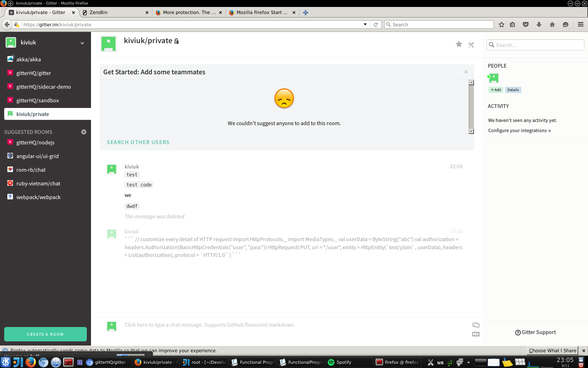
Task: Open suggested room ruby-vietnam/chat
Action: pos(45,183)
